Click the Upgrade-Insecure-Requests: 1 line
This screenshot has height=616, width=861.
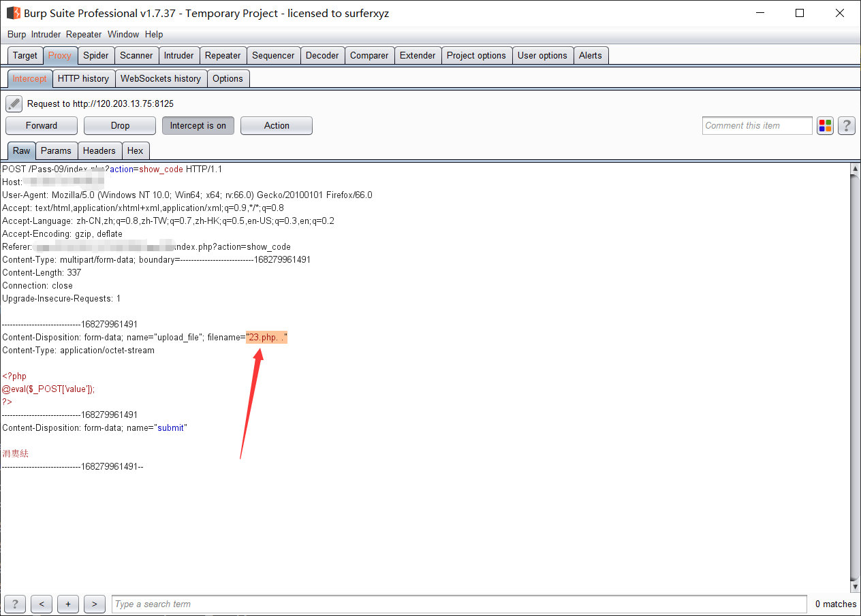point(61,299)
